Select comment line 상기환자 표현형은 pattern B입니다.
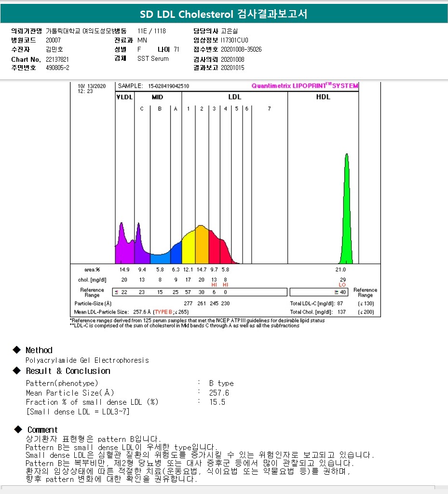 pyautogui.click(x=93, y=439)
